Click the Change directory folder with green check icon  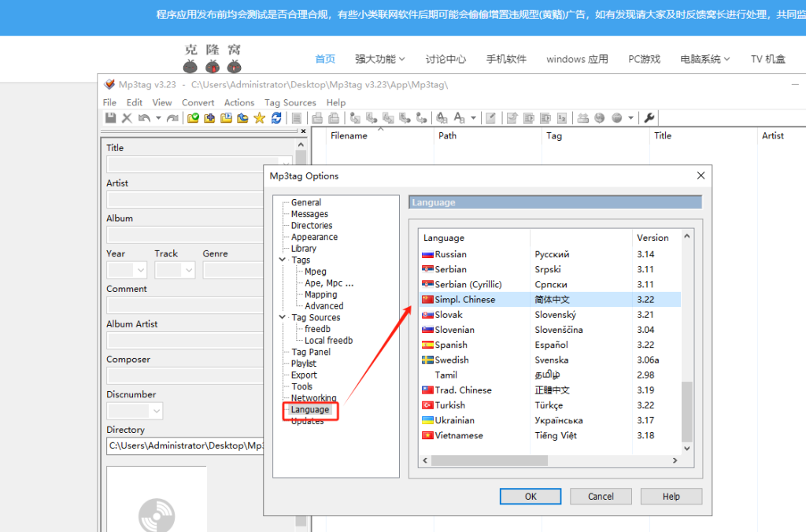[x=193, y=118]
